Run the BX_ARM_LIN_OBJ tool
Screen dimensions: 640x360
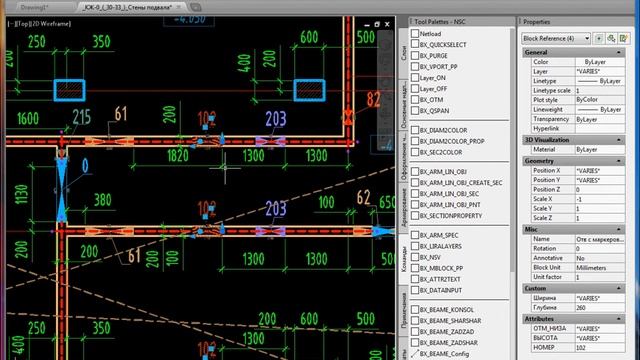[439, 172]
